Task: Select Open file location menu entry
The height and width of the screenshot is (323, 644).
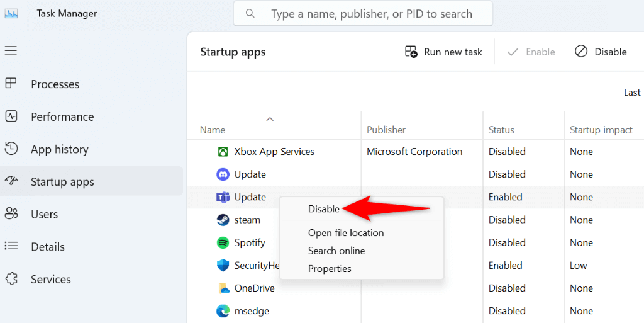Action: pos(346,233)
